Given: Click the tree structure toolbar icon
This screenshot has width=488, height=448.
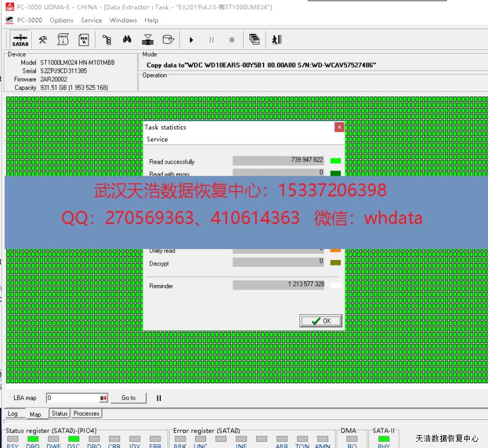Looking at the screenshot, I should point(107,40).
